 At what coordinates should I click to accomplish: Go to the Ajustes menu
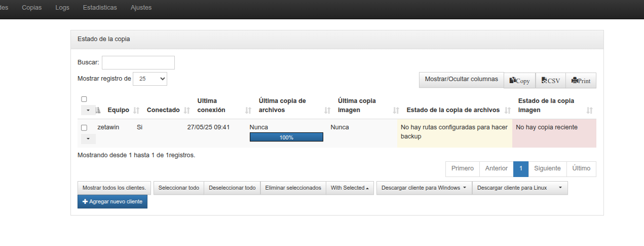click(141, 8)
